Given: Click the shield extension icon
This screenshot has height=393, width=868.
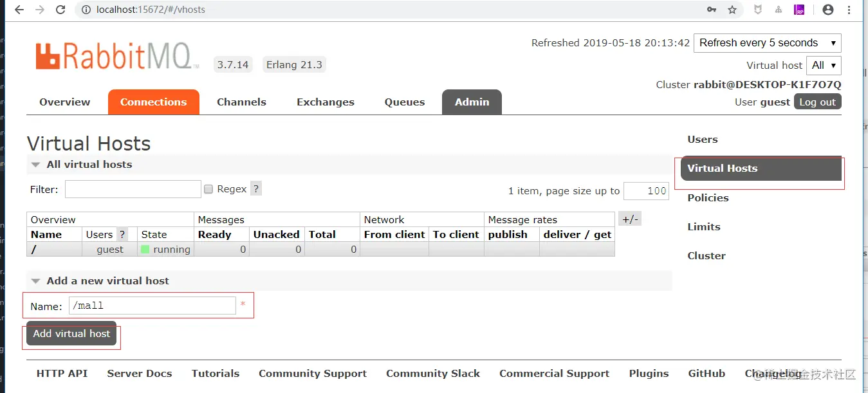Looking at the screenshot, I should (759, 10).
